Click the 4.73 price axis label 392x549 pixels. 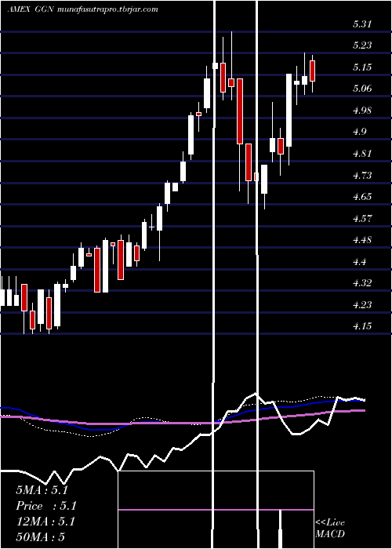point(362,175)
